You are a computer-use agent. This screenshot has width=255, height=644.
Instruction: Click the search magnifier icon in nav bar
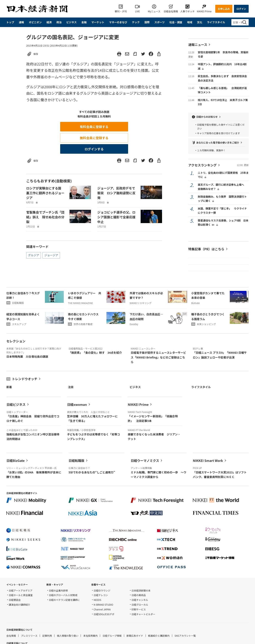click(244, 22)
